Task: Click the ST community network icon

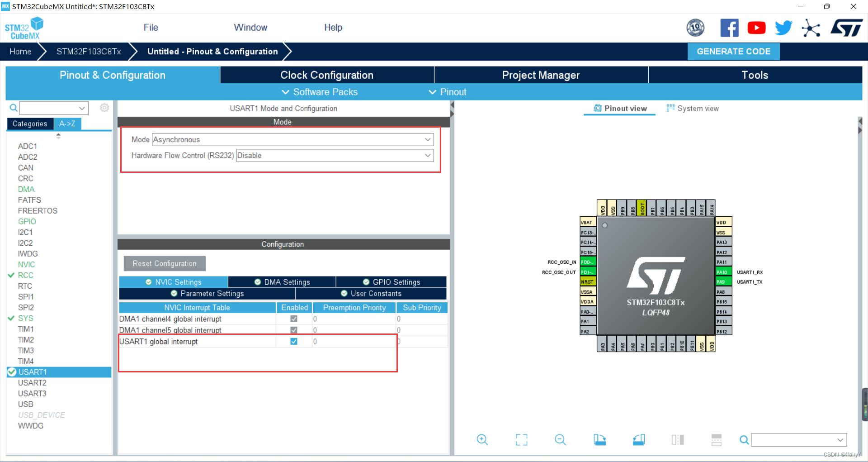Action: 811,28
